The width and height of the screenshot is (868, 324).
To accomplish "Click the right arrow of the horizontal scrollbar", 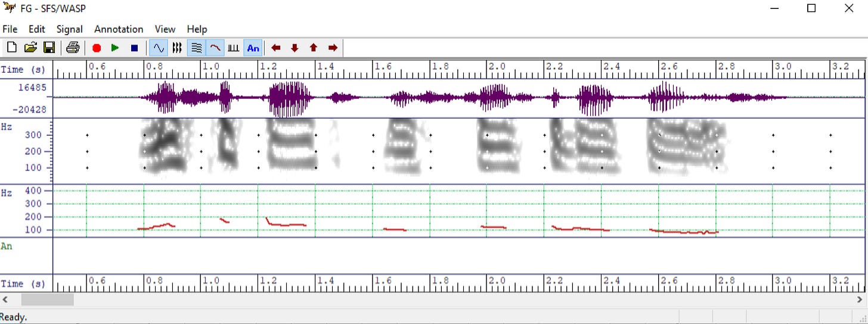I will [x=860, y=300].
